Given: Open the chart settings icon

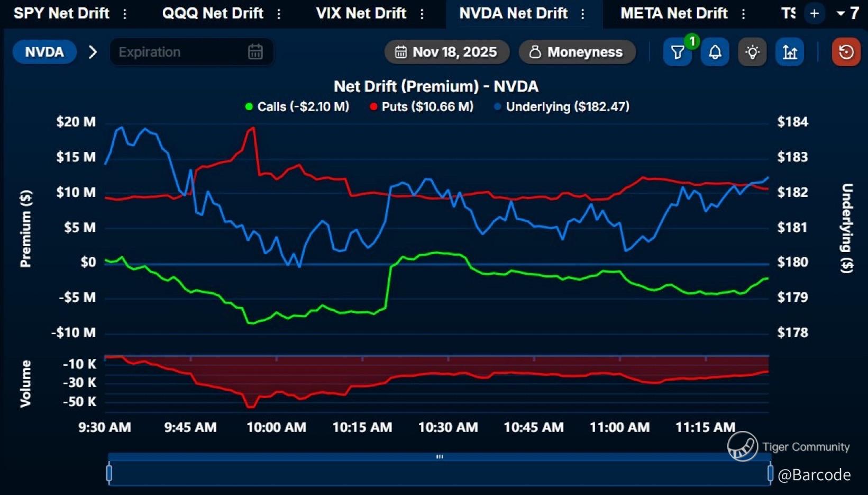Looking at the screenshot, I should [790, 52].
